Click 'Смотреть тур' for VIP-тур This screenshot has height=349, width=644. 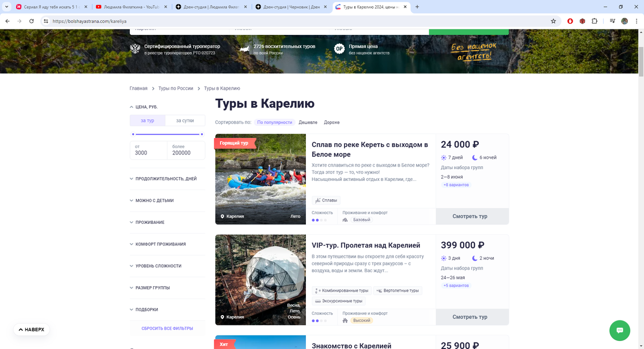(x=472, y=317)
